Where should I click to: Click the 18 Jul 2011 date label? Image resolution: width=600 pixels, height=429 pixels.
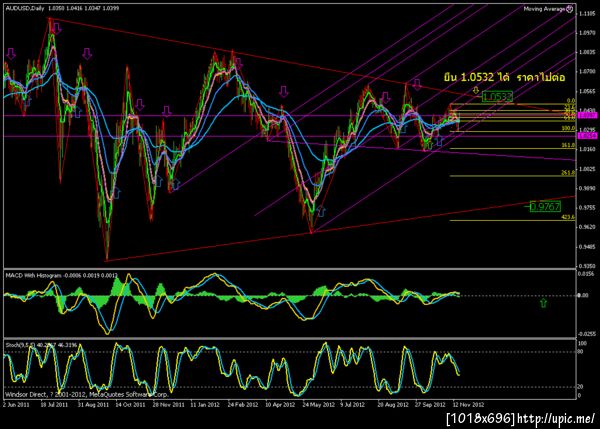[x=54, y=405]
